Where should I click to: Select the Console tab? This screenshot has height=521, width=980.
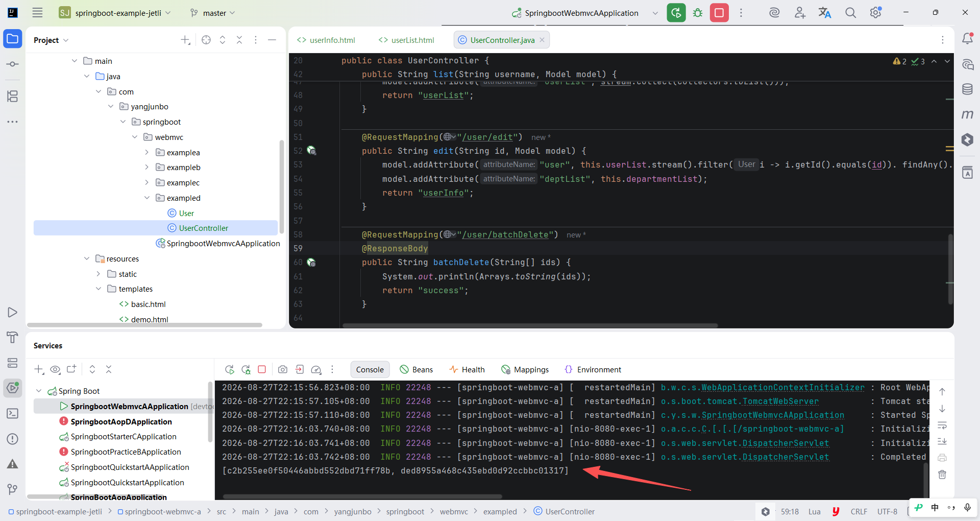tap(370, 369)
